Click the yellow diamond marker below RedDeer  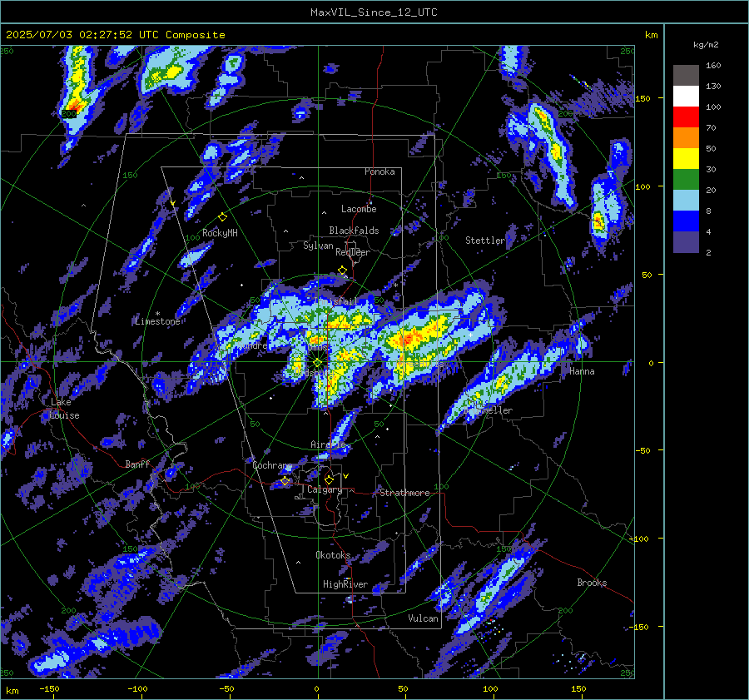[x=343, y=271]
